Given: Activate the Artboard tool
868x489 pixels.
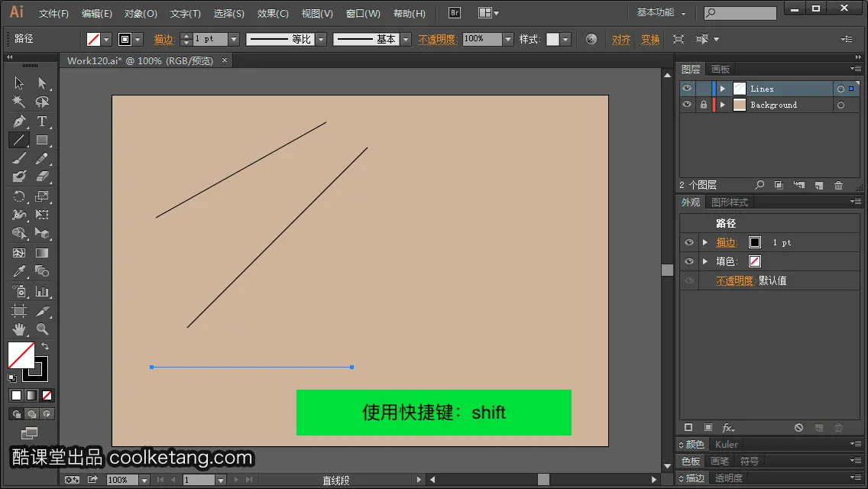Looking at the screenshot, I should click(x=19, y=311).
